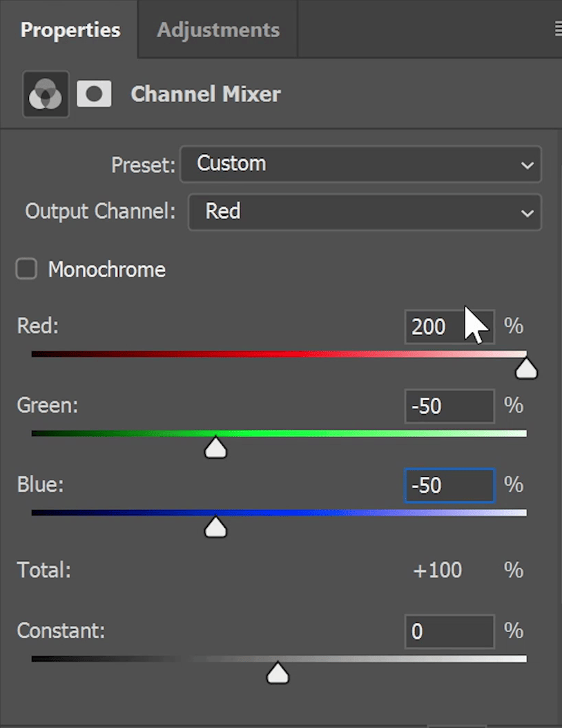This screenshot has width=562, height=728.
Task: Click the Red percentage input field
Action: click(449, 327)
